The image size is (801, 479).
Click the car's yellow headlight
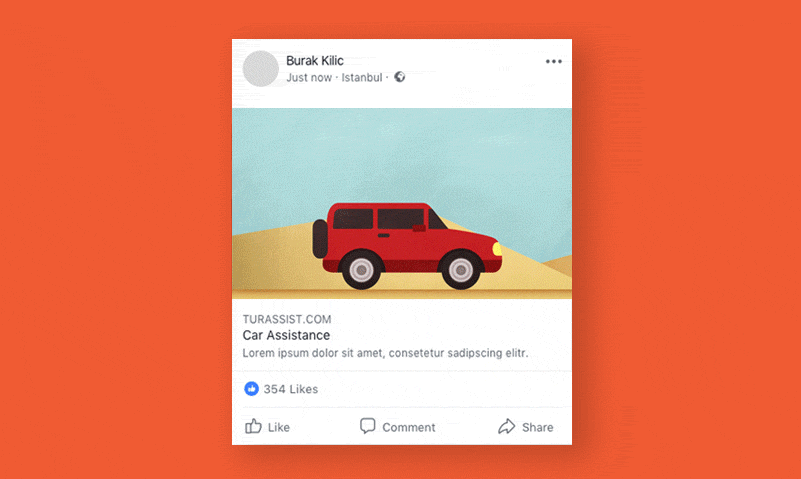tap(497, 249)
